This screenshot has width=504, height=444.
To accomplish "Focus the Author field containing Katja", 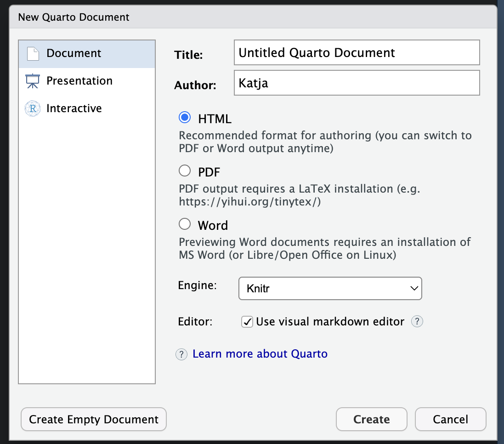I will pyautogui.click(x=357, y=83).
